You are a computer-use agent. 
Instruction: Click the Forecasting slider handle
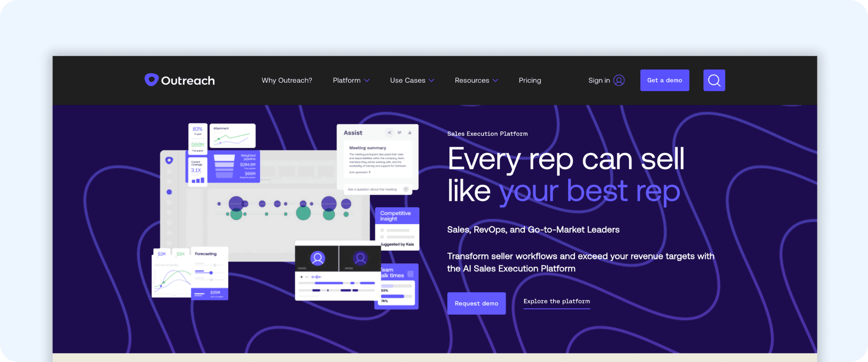[211, 272]
